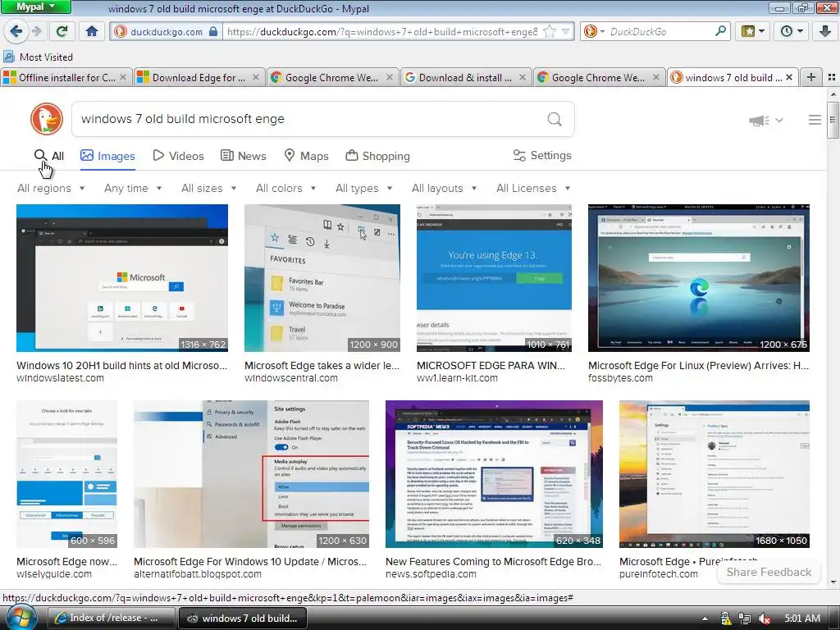Open the search engine selector dropdown

point(595,32)
